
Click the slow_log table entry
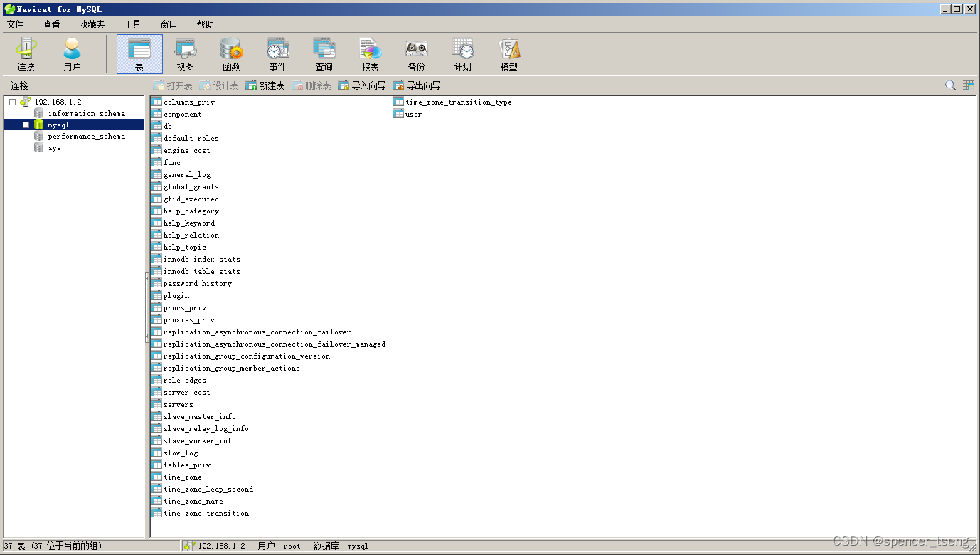tap(180, 453)
